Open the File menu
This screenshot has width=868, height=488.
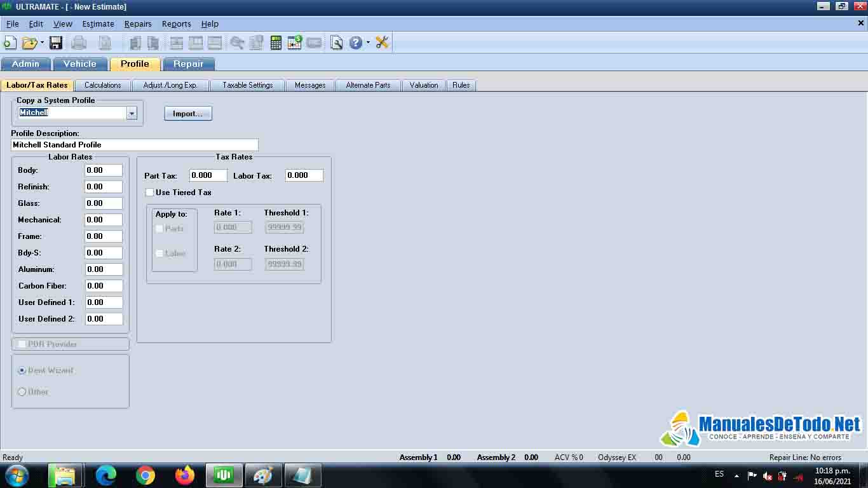tap(13, 24)
